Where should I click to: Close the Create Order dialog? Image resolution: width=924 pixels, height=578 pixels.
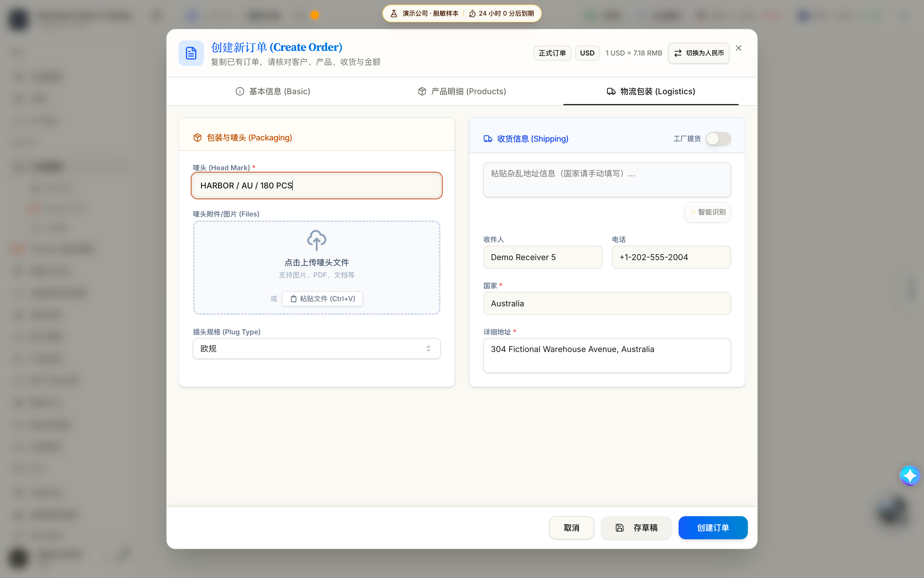(x=738, y=48)
